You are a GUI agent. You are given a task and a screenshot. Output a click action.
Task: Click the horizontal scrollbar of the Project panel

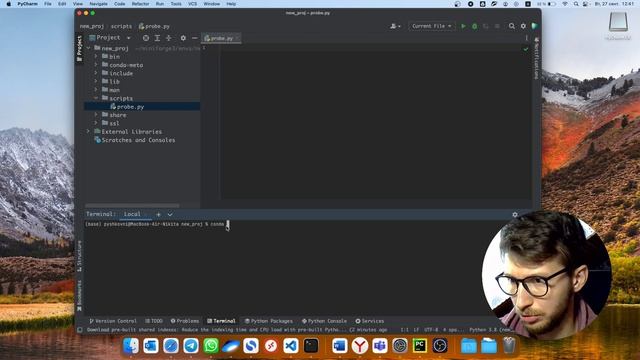click(x=132, y=205)
